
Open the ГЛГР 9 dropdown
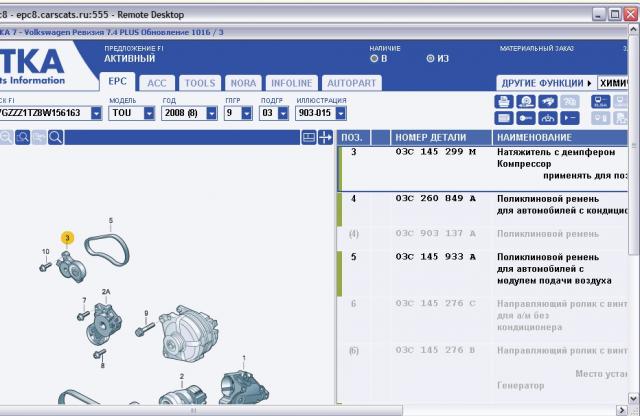247,113
